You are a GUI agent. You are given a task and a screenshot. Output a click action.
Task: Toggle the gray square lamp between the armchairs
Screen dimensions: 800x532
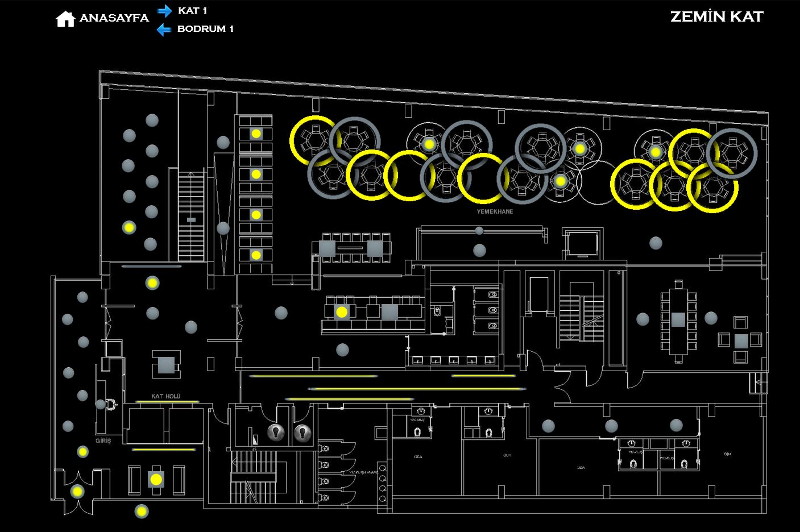pos(741,341)
